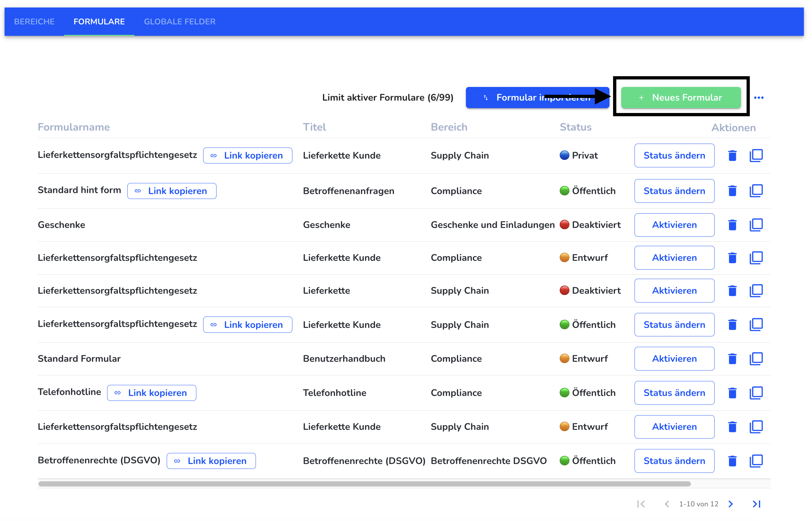This screenshot has width=812, height=521.
Task: Activate the Entwurf Supply Chain form
Action: 674,427
